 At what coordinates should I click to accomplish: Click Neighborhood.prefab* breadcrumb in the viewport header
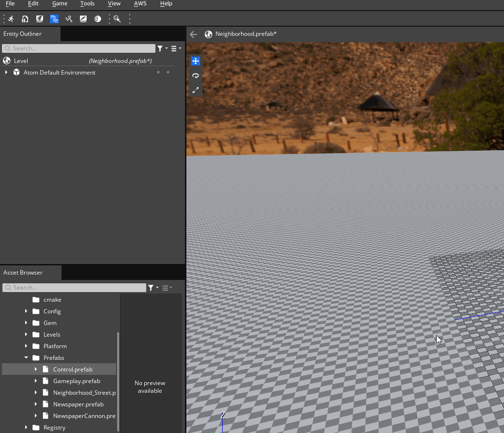pyautogui.click(x=246, y=34)
